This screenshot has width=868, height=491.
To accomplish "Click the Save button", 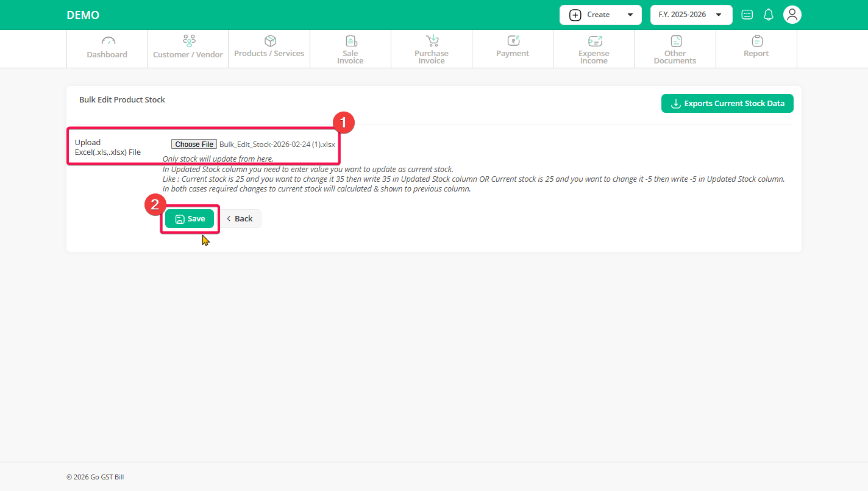I will click(190, 219).
